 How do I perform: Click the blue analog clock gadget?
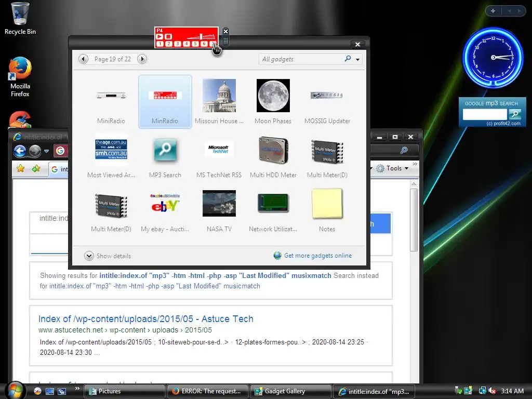pyautogui.click(x=493, y=57)
